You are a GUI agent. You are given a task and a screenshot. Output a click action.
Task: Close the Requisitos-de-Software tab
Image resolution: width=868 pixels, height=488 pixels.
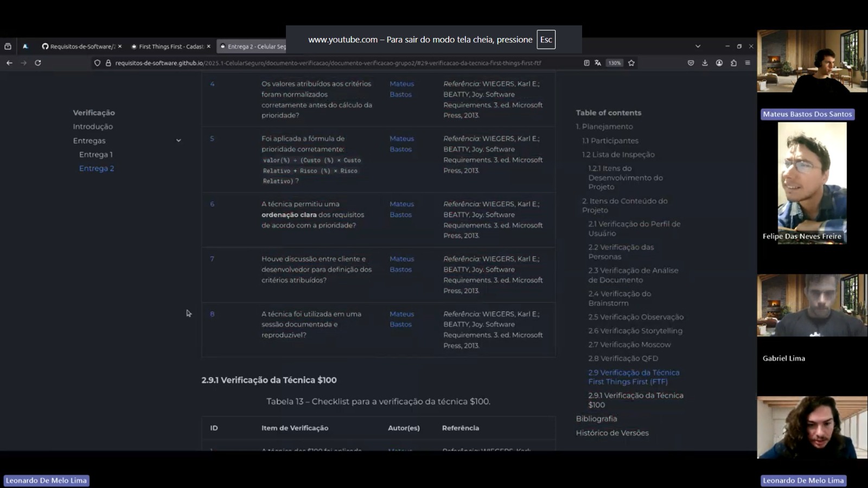pos(119,47)
